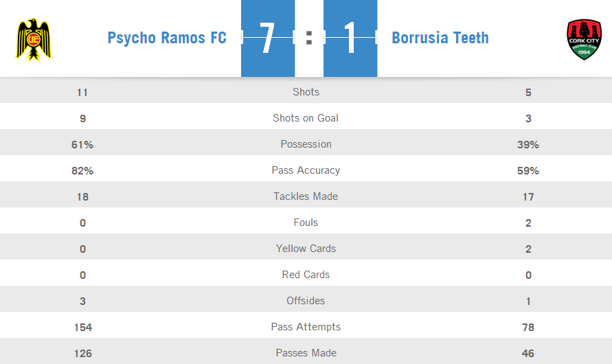This screenshot has height=364, width=612.
Task: Click the home possession value 61%
Action: coord(82,145)
